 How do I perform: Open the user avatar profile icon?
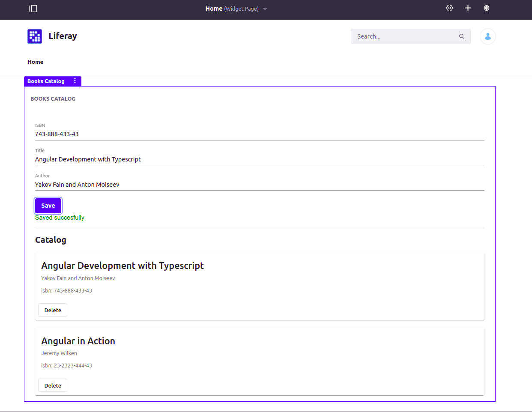[x=487, y=36]
